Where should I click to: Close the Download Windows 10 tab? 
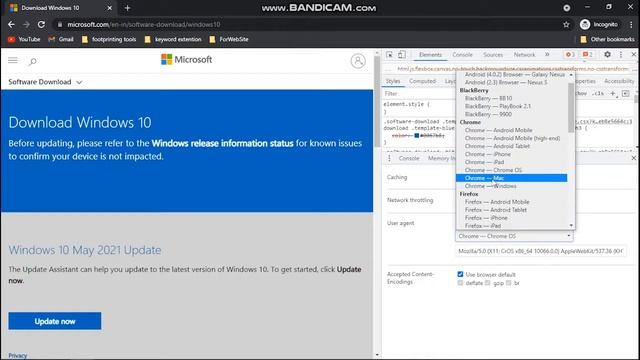tap(109, 8)
